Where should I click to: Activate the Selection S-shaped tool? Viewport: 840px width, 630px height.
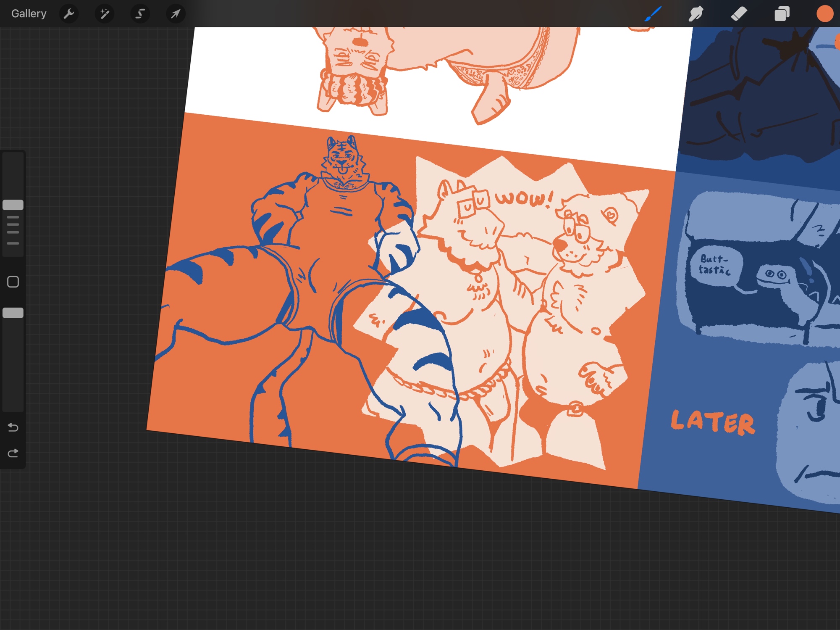[x=140, y=14]
